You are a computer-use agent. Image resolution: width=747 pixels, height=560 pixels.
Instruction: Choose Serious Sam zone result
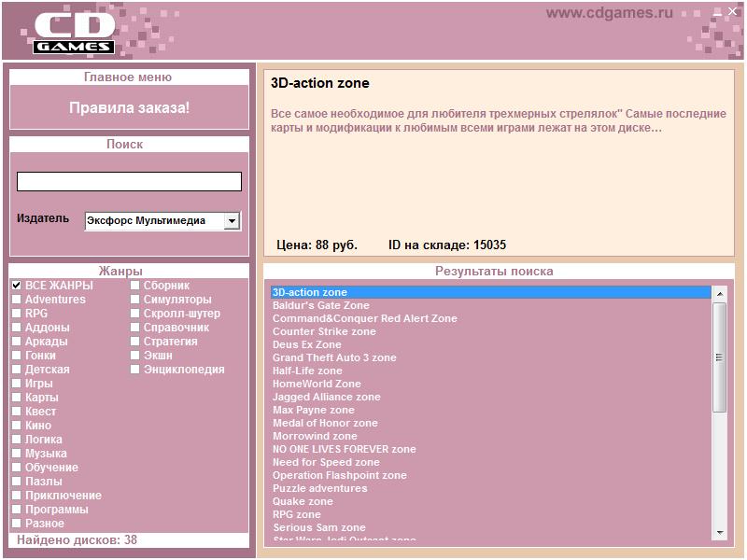tap(491, 528)
